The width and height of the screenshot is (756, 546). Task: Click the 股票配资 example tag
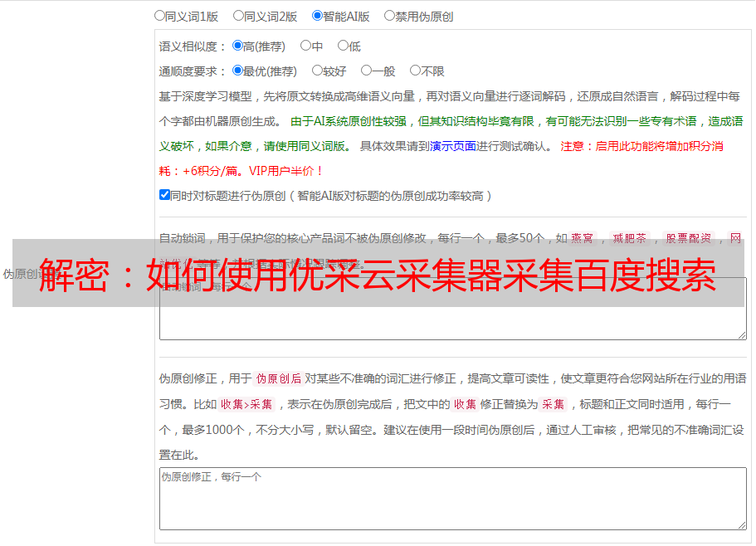click(x=689, y=238)
